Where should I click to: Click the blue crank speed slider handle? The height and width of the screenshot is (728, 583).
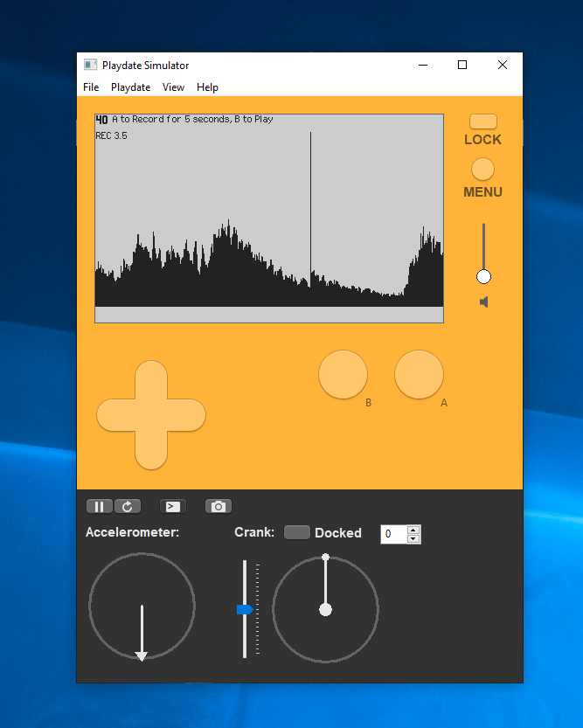pyautogui.click(x=245, y=609)
